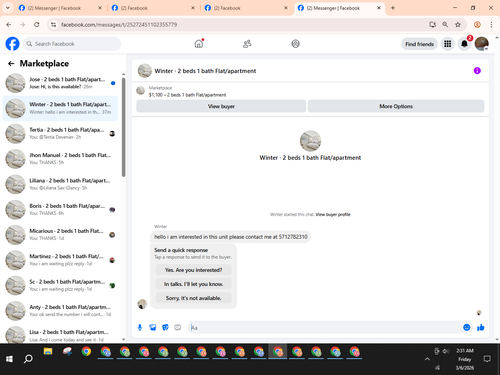Open the Micarious conversation
The width and height of the screenshot is (500, 375).
coord(60,235)
